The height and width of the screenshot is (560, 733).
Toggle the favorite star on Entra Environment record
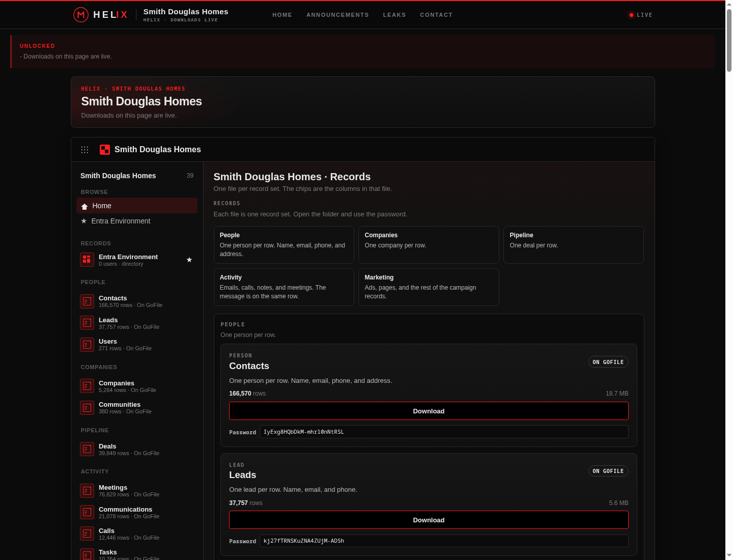[x=189, y=260]
